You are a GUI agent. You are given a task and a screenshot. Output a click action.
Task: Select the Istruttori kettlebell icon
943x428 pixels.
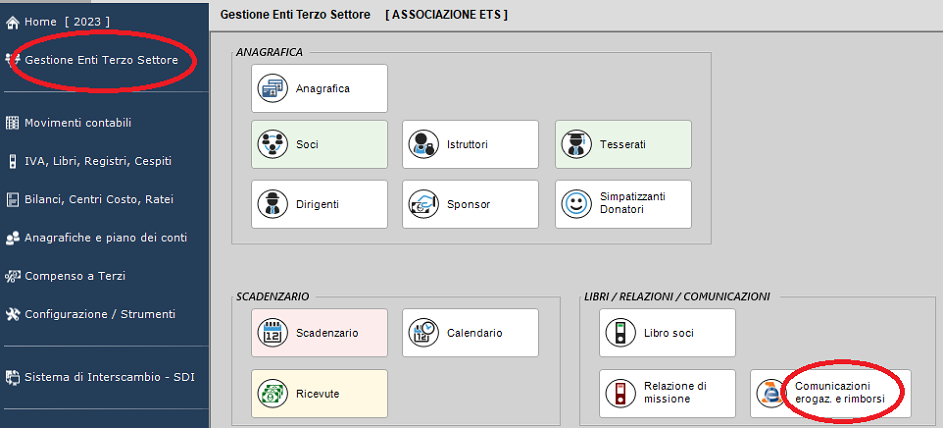point(424,144)
